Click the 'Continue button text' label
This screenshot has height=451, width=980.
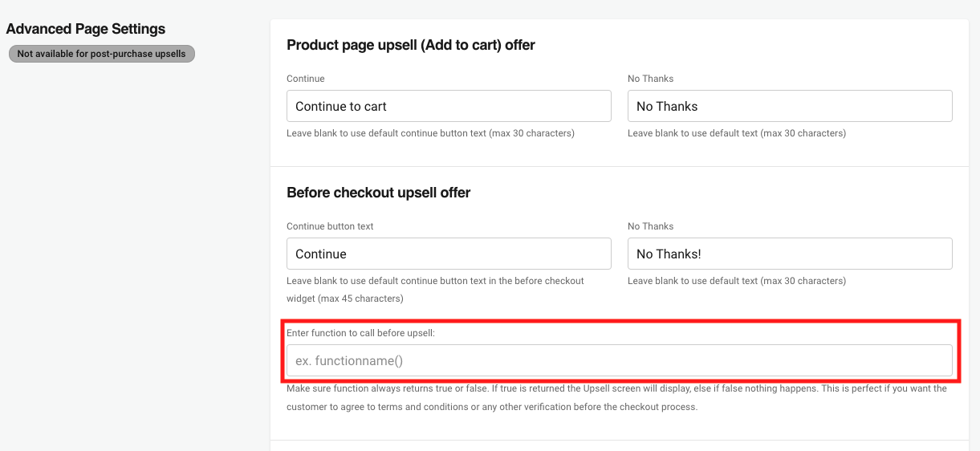click(331, 226)
